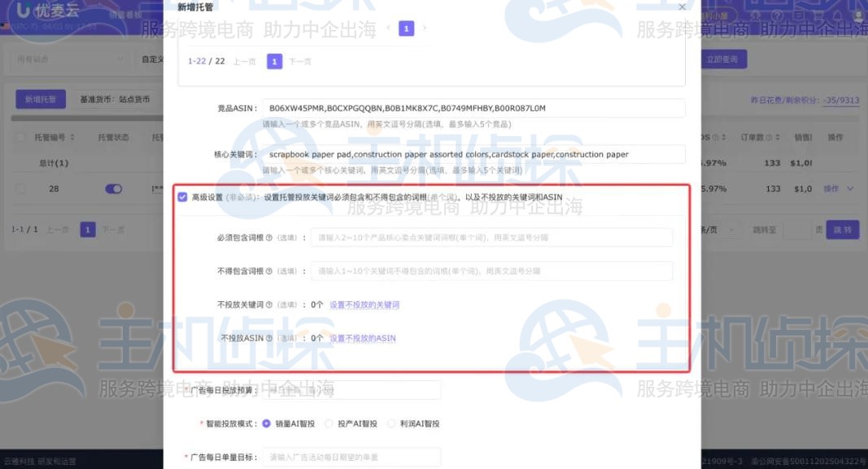This screenshot has height=469, width=868.
Task: Click the help question mark icon
Action: [779, 15]
